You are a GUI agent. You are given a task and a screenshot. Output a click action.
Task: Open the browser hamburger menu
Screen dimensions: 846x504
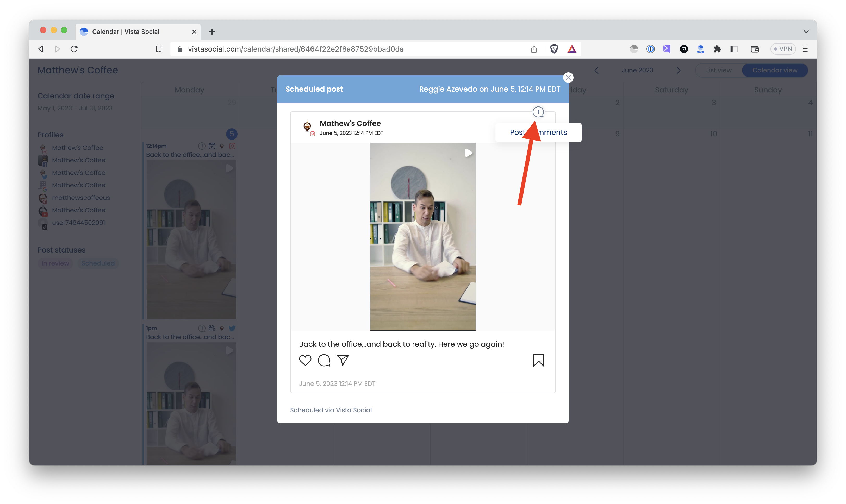[x=805, y=49]
